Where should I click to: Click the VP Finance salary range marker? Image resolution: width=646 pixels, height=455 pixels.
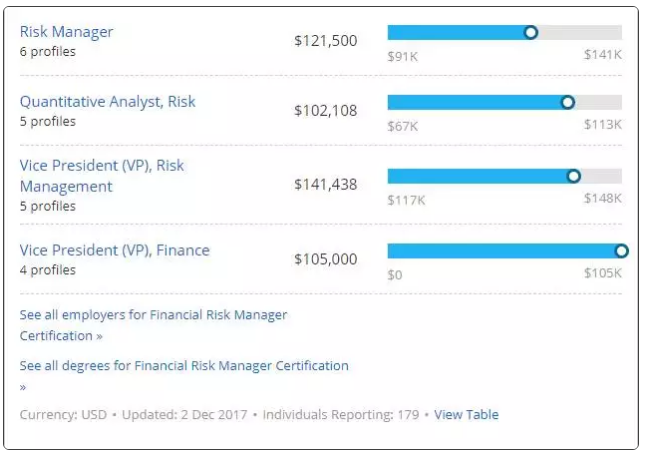621,251
